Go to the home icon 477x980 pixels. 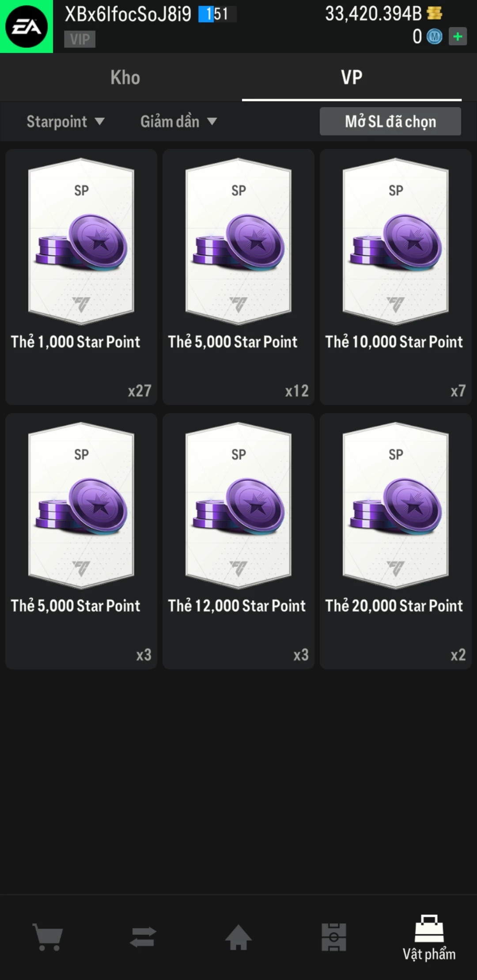238,937
